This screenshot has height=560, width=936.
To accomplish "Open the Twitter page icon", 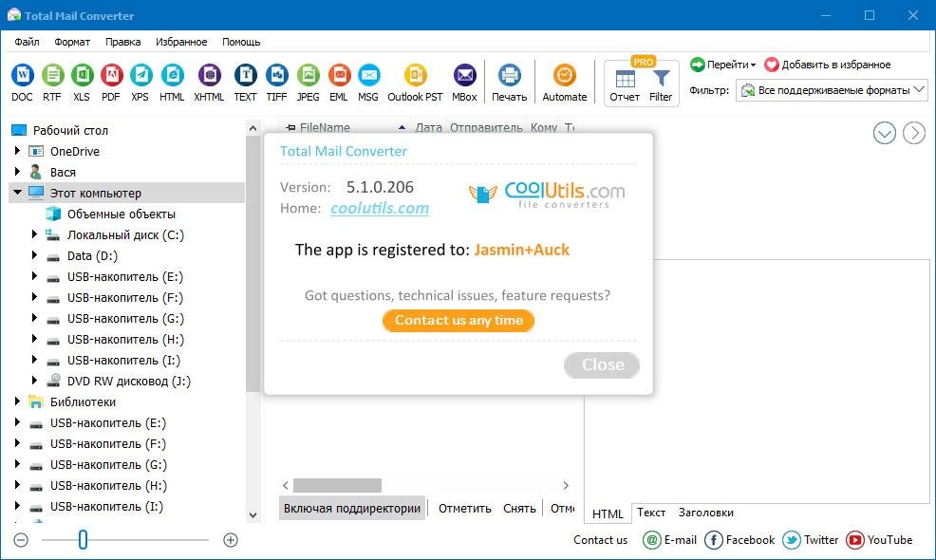I will (x=792, y=540).
